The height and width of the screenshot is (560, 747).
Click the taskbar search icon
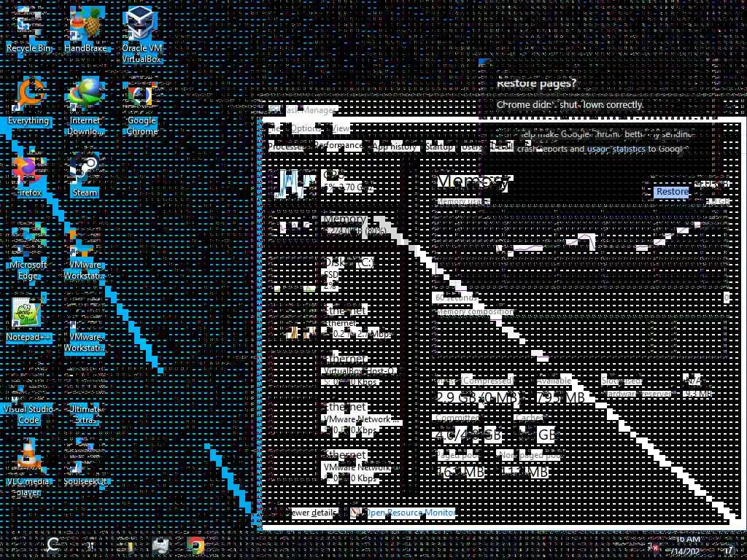[x=53, y=545]
